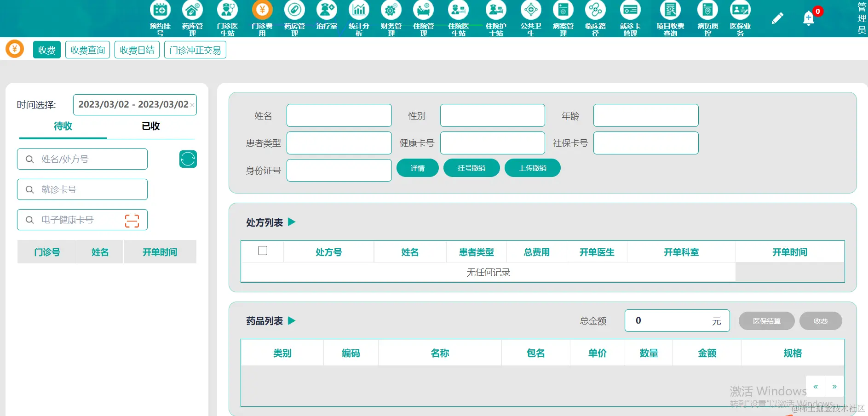Image resolution: width=868 pixels, height=416 pixels.
Task: Switch to the 门诊冲正交易 tab
Action: [x=195, y=50]
